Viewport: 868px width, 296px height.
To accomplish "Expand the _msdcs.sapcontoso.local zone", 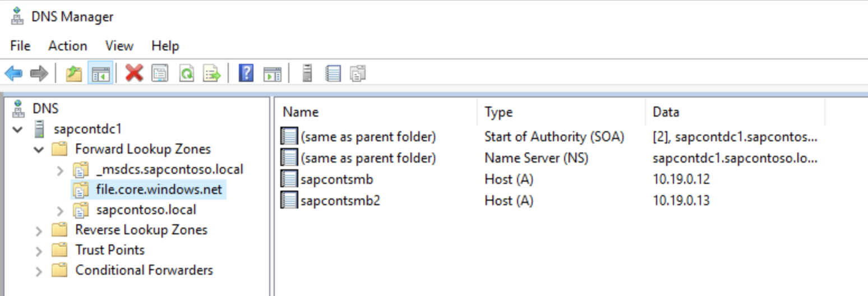I will (60, 170).
